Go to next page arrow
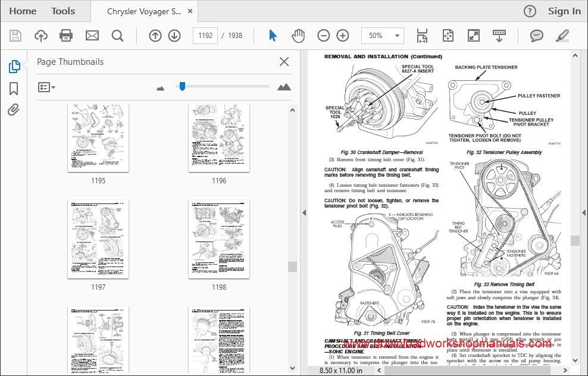 pyautogui.click(x=174, y=36)
